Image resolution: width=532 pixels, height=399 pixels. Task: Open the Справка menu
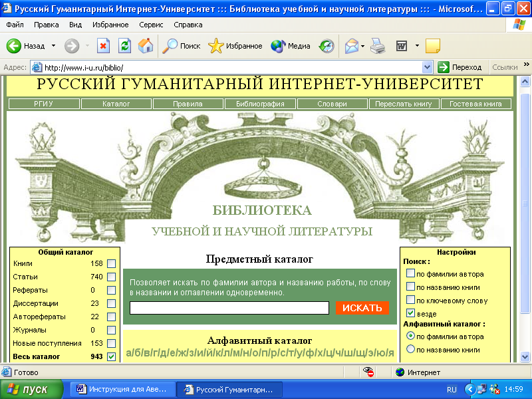(188, 25)
